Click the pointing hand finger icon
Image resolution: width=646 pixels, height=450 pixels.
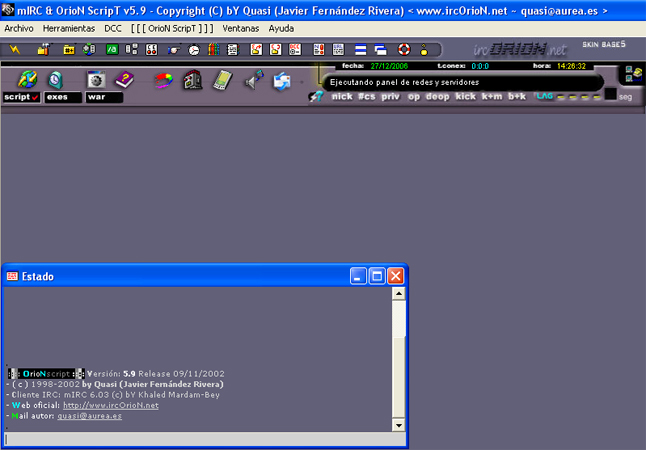click(173, 50)
